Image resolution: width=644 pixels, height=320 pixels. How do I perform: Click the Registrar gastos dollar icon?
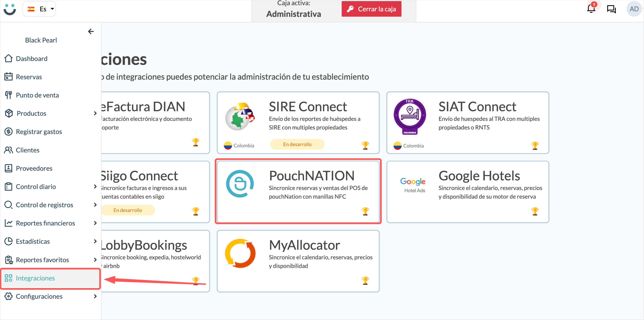point(8,132)
